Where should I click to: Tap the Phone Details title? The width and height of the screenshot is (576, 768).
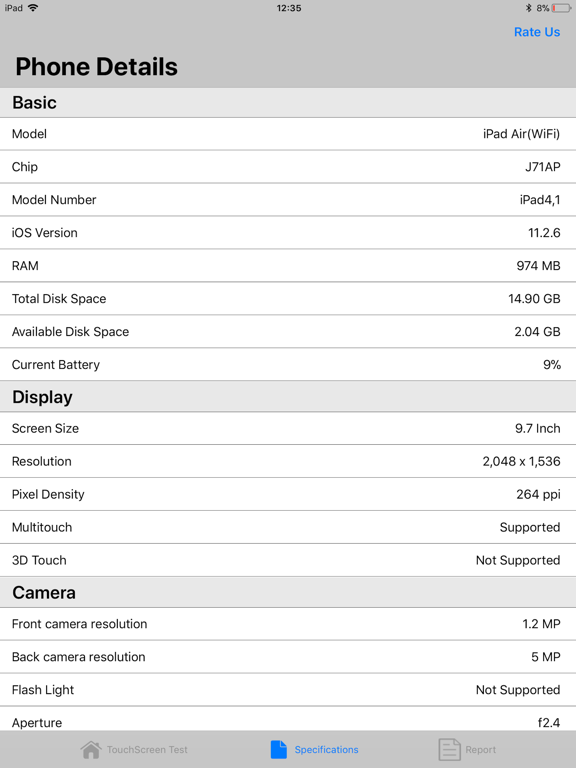click(96, 67)
